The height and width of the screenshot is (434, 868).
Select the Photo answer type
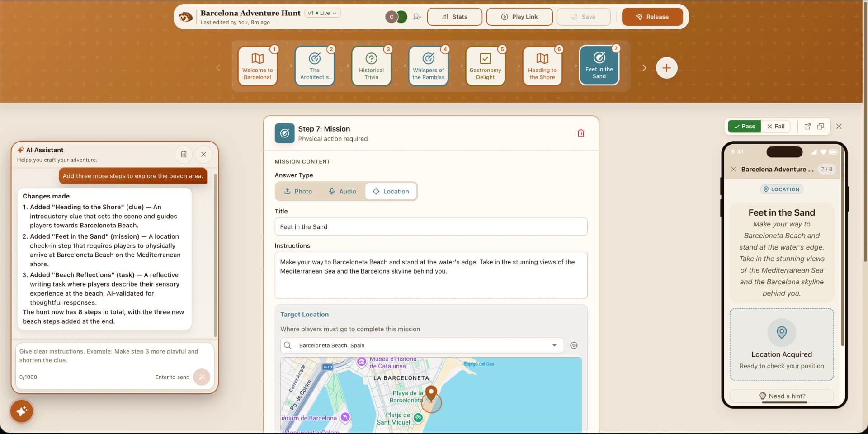(x=298, y=192)
